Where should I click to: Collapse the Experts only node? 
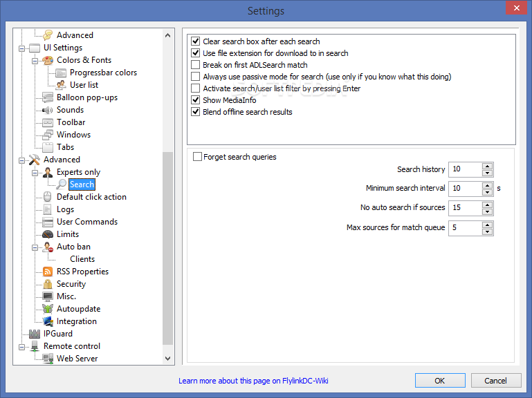pos(35,173)
